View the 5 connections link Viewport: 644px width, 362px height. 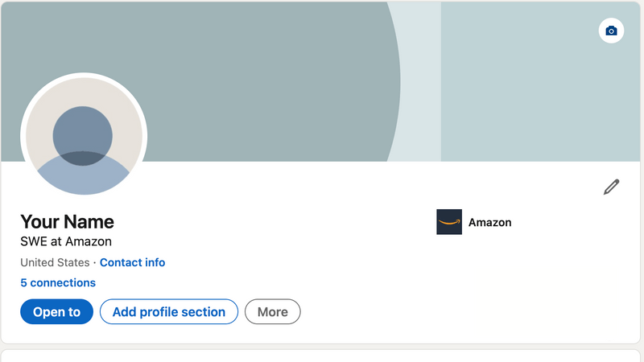point(58,282)
